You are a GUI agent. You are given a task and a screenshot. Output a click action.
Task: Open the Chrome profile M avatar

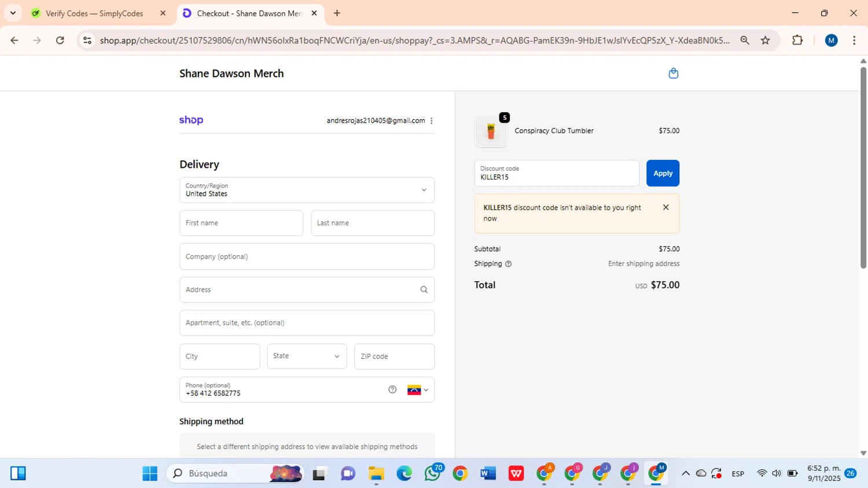pos(831,40)
